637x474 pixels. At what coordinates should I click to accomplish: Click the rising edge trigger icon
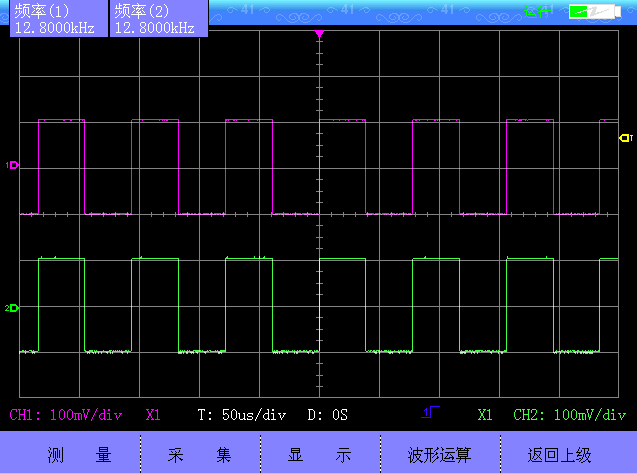coord(431,413)
